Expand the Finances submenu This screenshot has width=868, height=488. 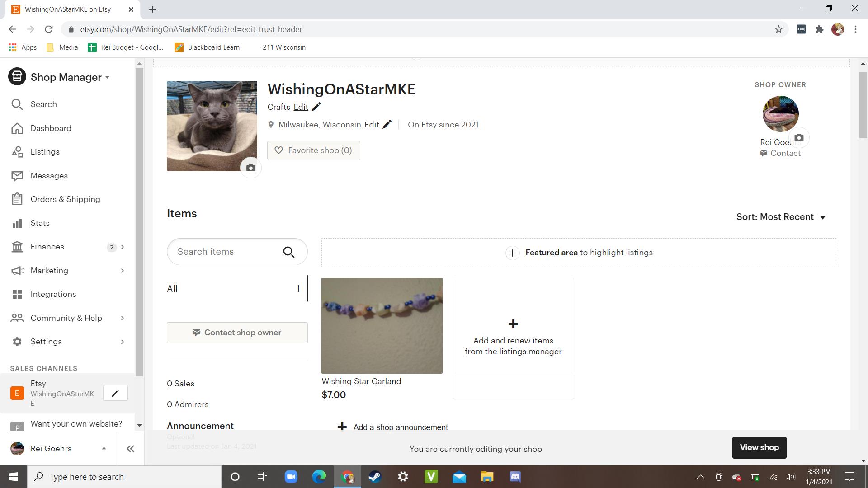122,247
